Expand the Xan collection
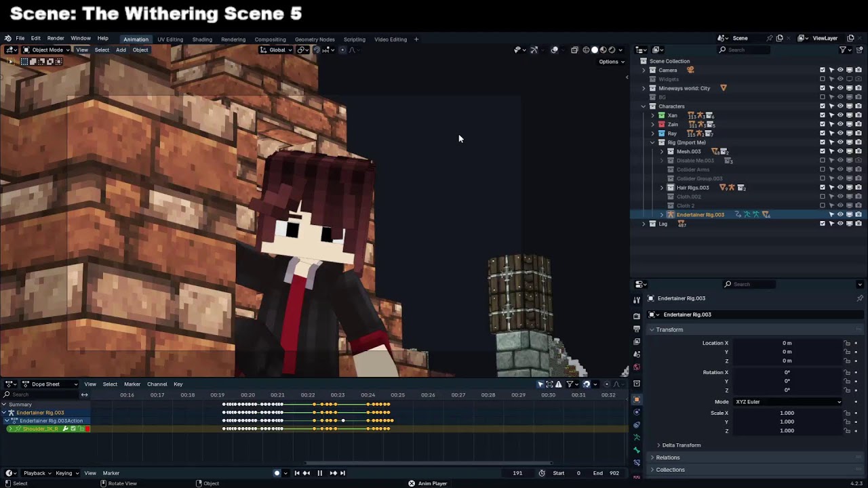868x488 pixels. 653,115
